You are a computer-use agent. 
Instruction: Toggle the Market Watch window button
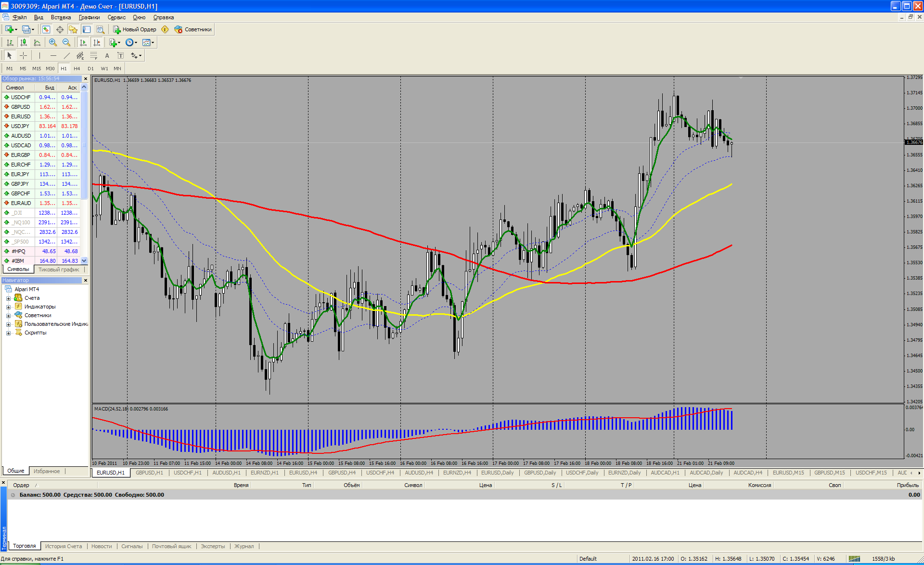[x=46, y=29]
